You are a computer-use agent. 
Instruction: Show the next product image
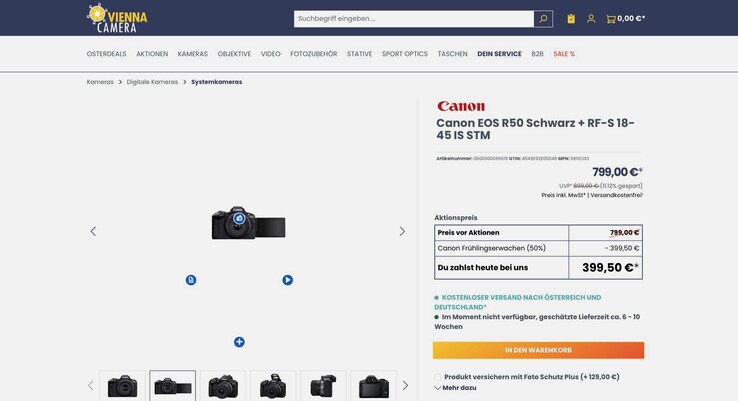tap(402, 231)
